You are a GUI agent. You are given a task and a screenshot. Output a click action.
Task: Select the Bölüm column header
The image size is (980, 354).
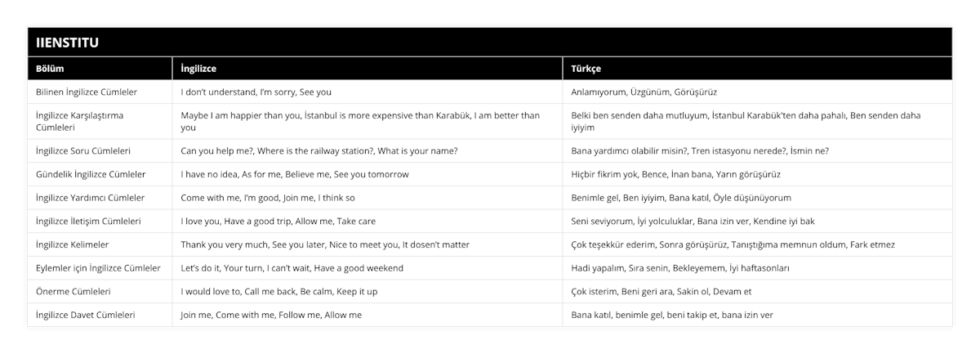click(x=51, y=69)
